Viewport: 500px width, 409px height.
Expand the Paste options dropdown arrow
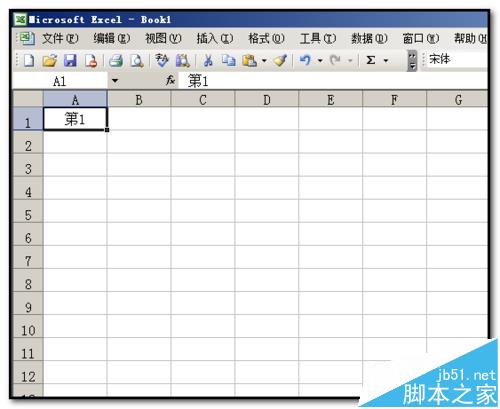pyautogui.click(x=264, y=61)
